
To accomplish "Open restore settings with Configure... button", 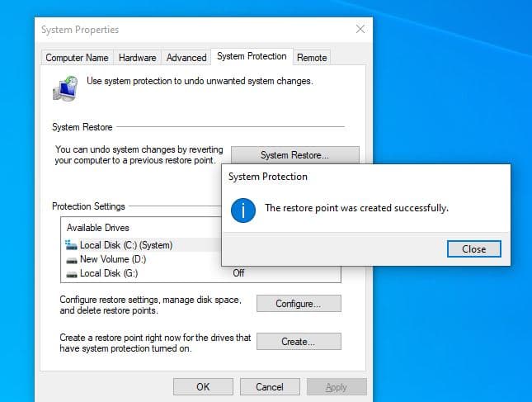I will (x=298, y=304).
